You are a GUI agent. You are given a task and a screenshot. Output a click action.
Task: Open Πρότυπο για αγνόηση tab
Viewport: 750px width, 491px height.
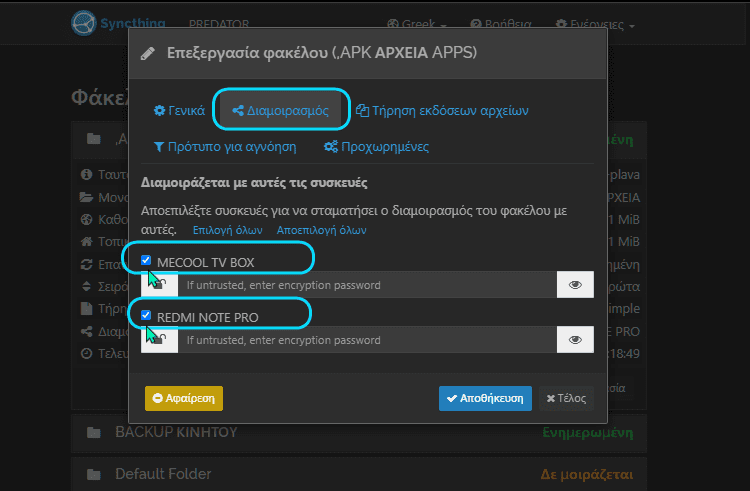[225, 147]
